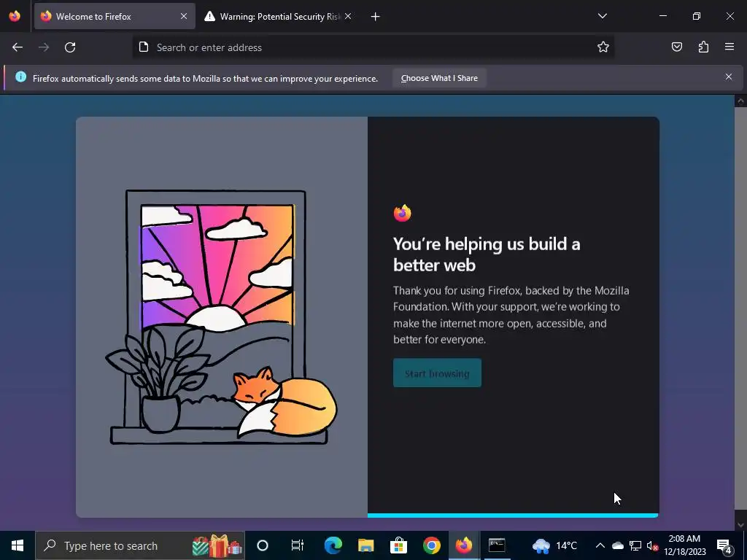Viewport: 747px width, 560px height.
Task: Dismiss the data sharing notification bar
Action: point(729,77)
